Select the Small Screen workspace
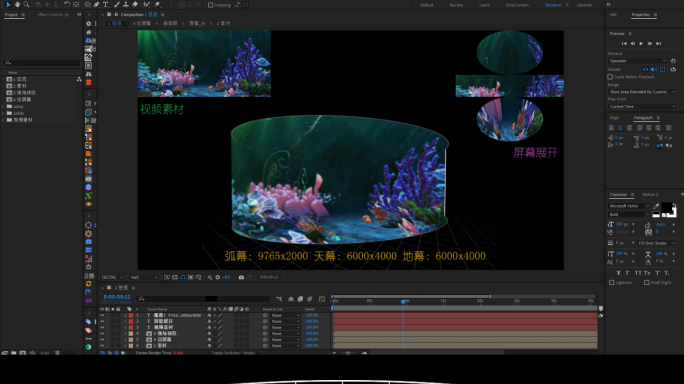The height and width of the screenshot is (384, 684). point(517,5)
